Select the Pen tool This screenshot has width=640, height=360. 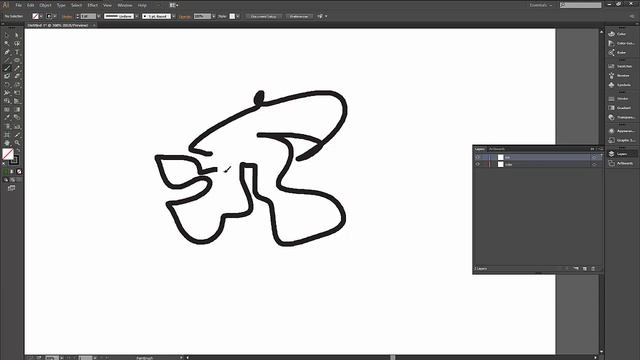7,52
